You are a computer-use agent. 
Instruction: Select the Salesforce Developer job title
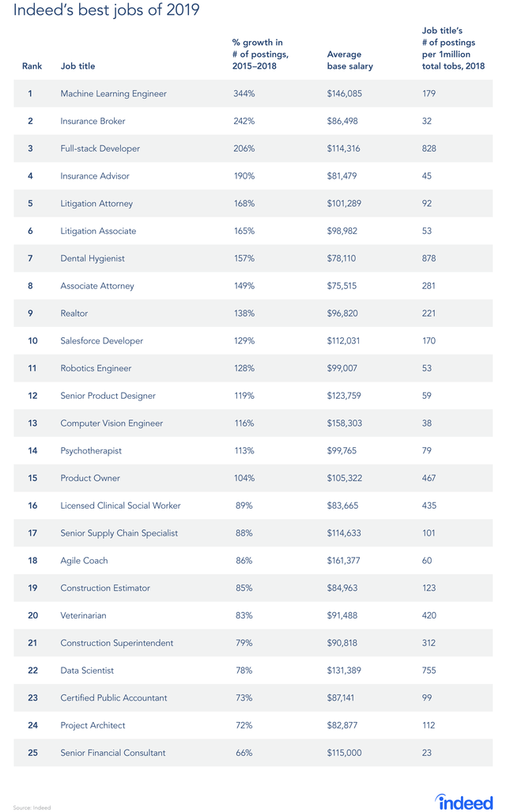[102, 341]
